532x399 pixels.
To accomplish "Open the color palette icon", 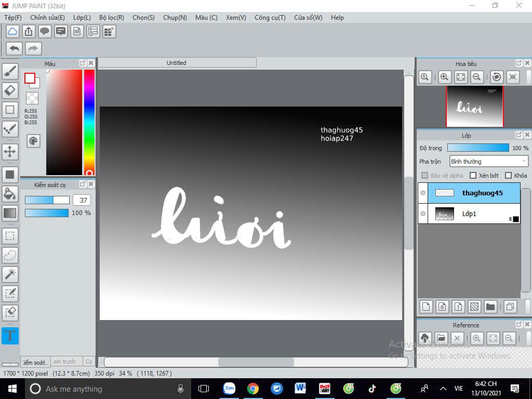I will 33,141.
